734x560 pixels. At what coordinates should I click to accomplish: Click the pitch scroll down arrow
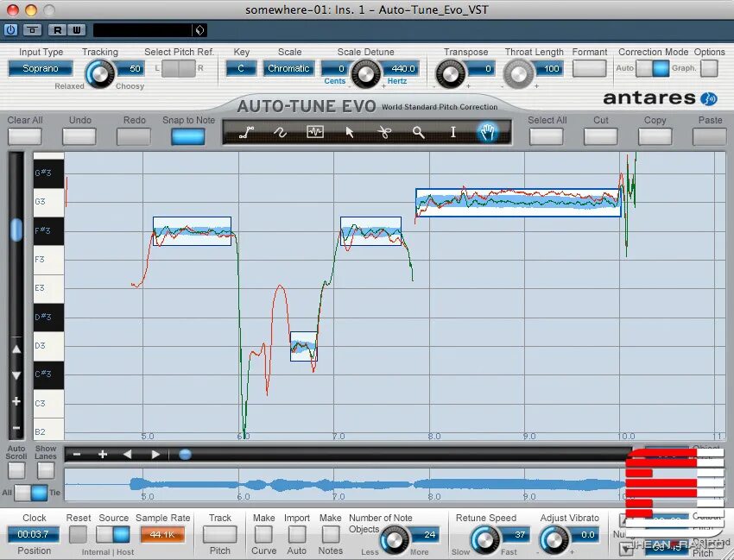click(16, 375)
